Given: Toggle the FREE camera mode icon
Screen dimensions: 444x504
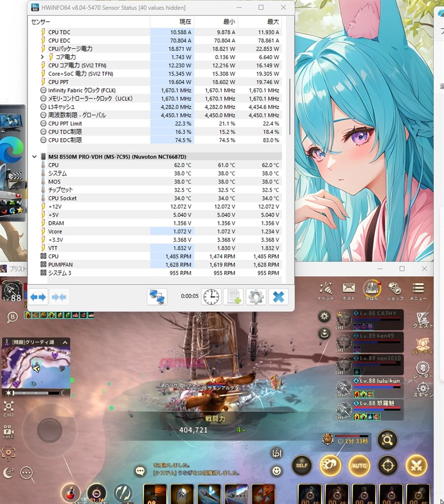Looking at the screenshot, I should tap(8, 431).
